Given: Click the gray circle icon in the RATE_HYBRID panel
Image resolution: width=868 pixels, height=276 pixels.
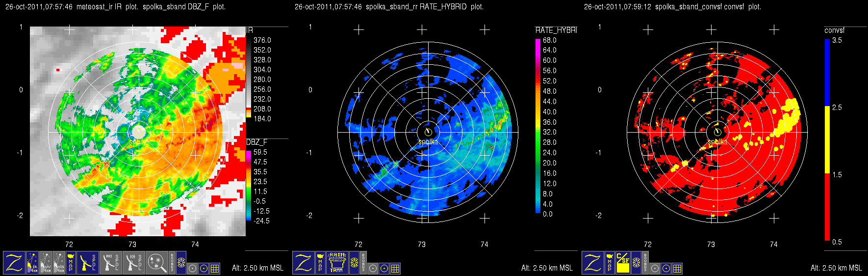Looking at the screenshot, I should (x=373, y=268).
